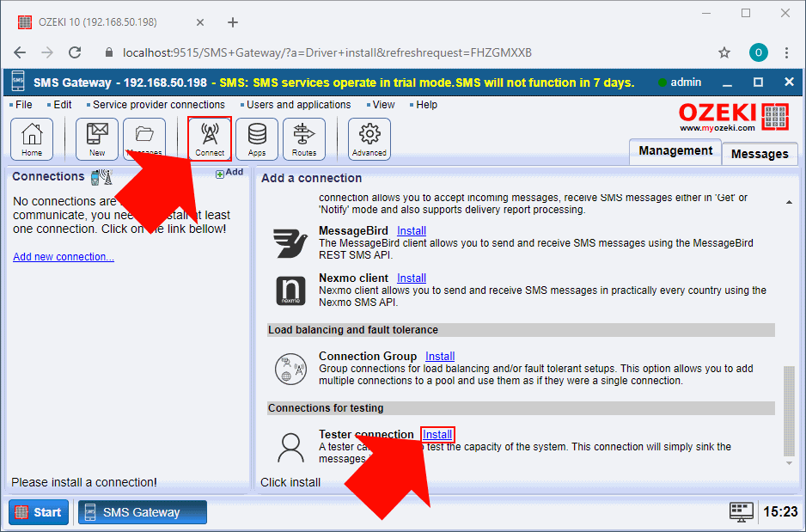Install the Tester connection
The width and height of the screenshot is (806, 532).
[437, 434]
